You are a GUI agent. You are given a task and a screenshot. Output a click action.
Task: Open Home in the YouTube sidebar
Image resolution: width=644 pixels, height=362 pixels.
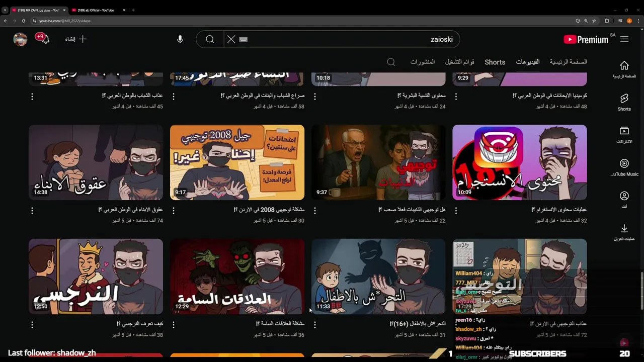[x=624, y=69]
